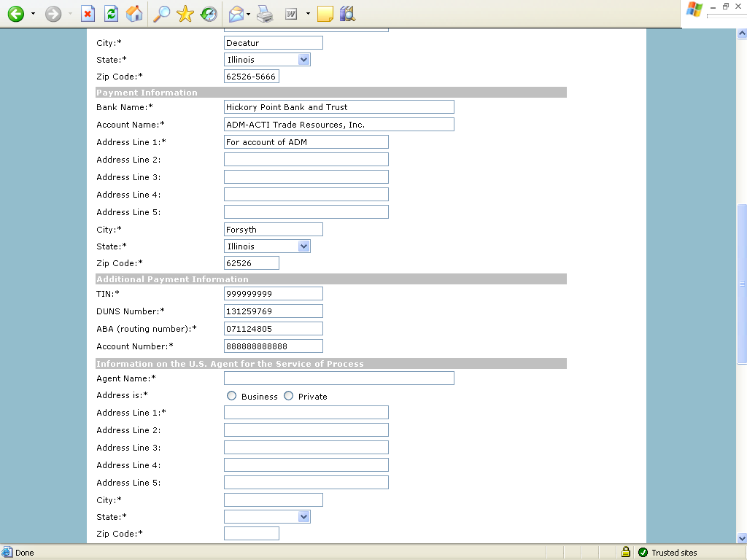Click the Agent Name input field
The height and width of the screenshot is (560, 747).
[338, 378]
